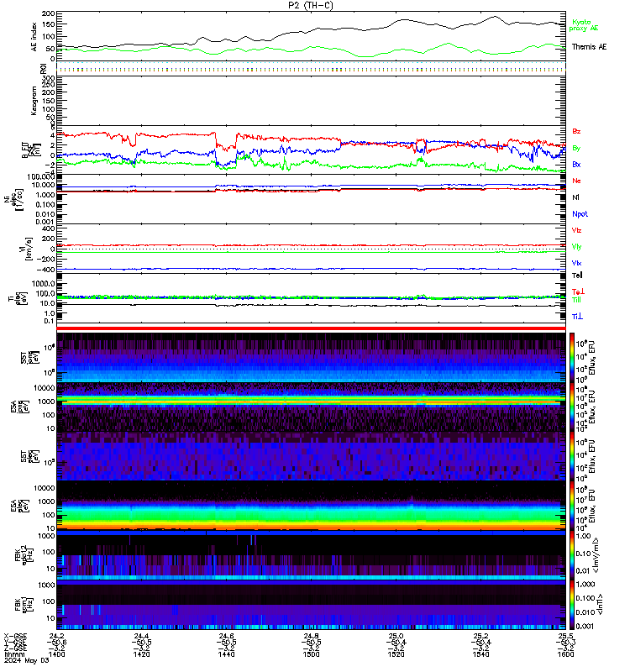This screenshot has height=672, width=630.
Task: Select the red perpendicular Te legend label
Action: (x=578, y=291)
